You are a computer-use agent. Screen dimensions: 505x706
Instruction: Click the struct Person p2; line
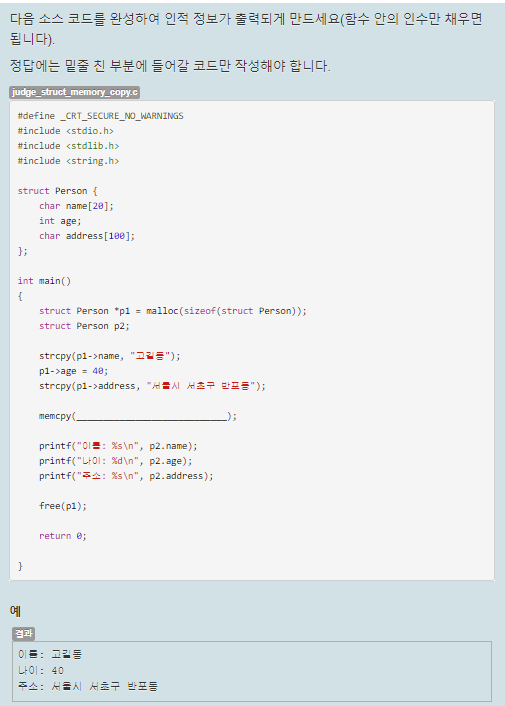(x=84, y=326)
